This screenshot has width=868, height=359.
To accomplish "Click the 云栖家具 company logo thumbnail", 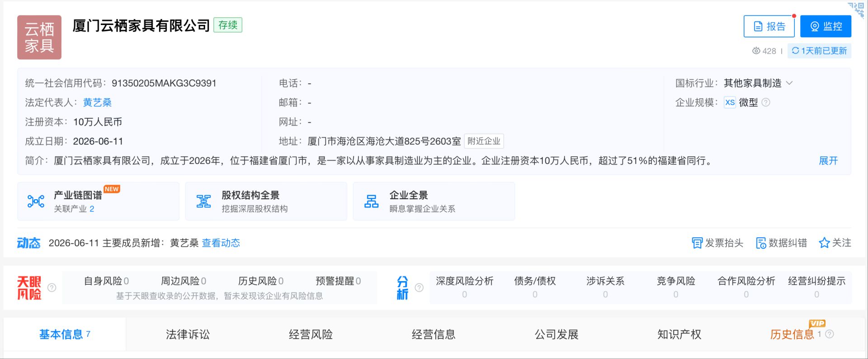I will (x=39, y=38).
